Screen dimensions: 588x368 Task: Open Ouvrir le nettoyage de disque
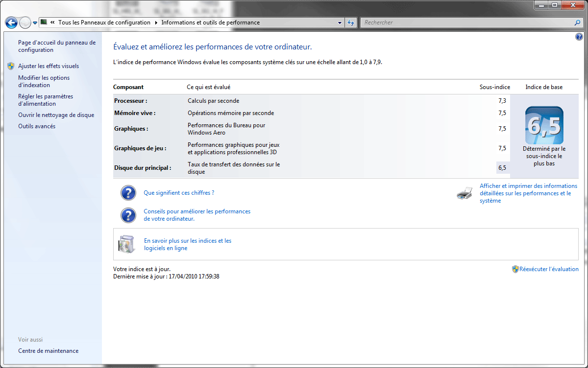(56, 115)
